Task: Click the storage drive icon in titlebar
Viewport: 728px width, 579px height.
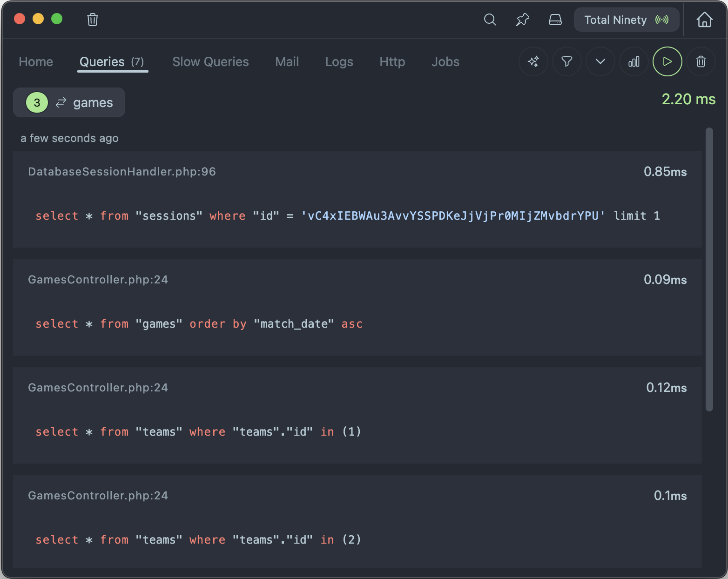Action: (555, 20)
